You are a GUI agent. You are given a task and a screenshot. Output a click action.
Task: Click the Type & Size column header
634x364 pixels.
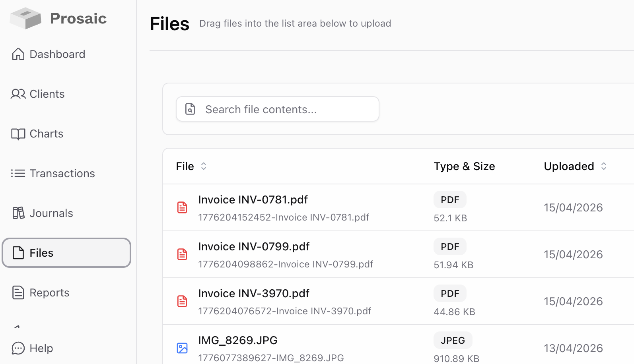(x=464, y=166)
